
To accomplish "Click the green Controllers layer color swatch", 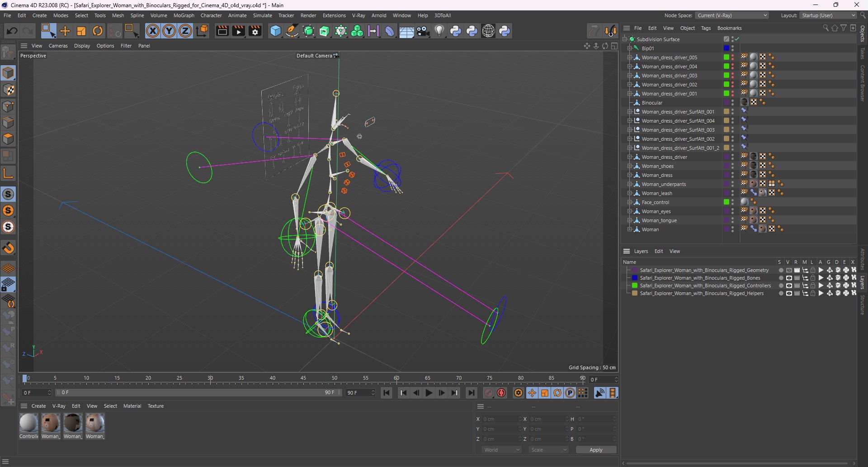I will pyautogui.click(x=635, y=286).
